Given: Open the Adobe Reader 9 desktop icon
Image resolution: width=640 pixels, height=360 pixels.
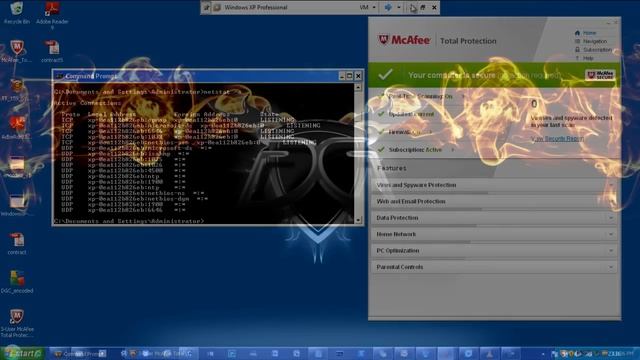Looking at the screenshot, I should [x=52, y=15].
